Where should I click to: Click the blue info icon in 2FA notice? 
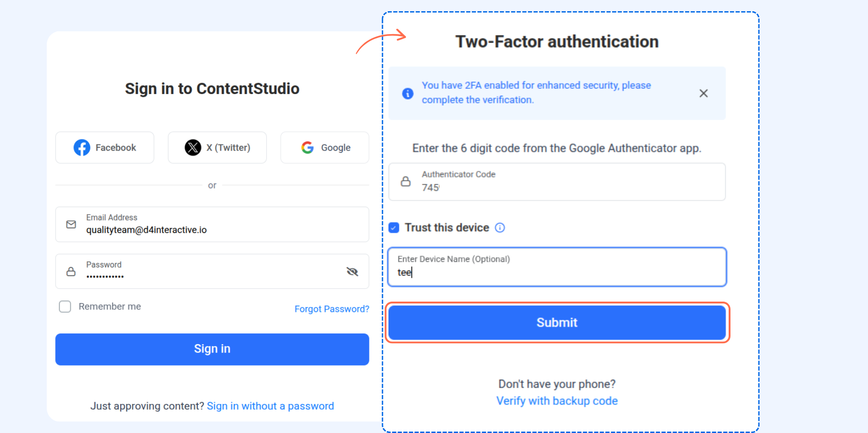point(408,94)
